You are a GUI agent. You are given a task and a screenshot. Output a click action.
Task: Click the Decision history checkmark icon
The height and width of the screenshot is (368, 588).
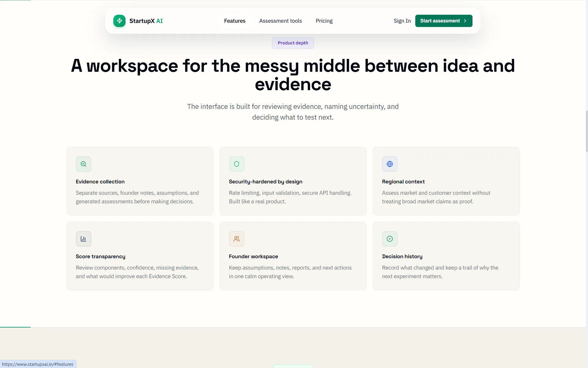(390, 239)
